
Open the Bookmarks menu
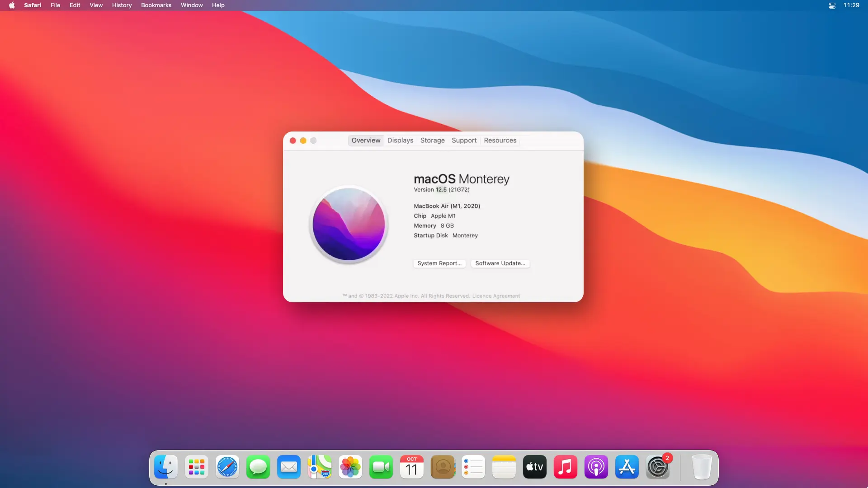156,5
